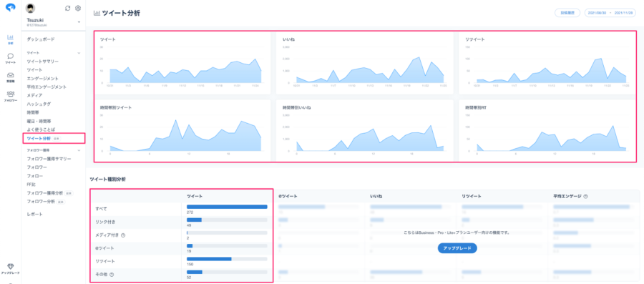Open FF比 in the sidebar
This screenshot has width=644, height=284.
point(31,185)
